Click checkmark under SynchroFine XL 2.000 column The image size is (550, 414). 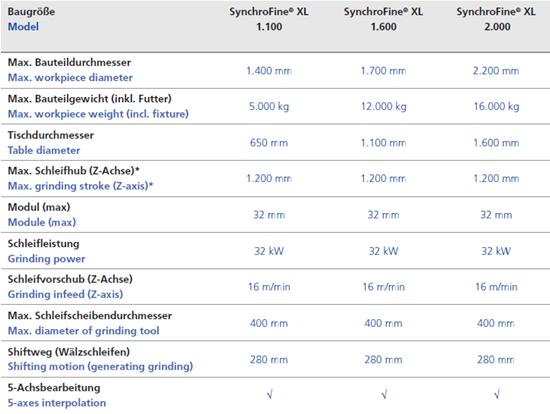click(x=497, y=395)
